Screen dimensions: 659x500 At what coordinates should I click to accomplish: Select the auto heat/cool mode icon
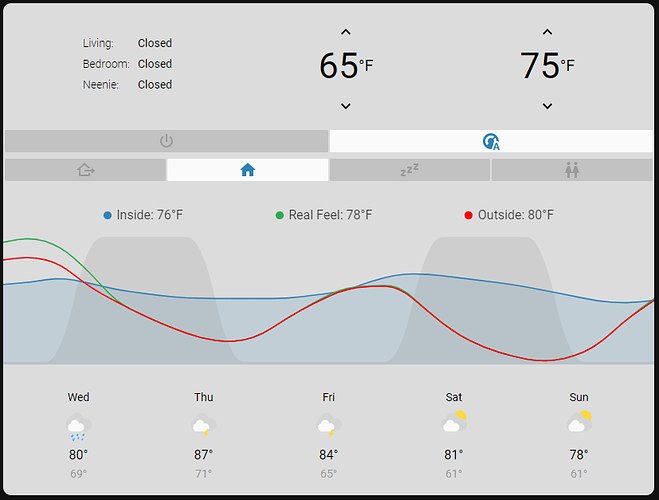click(491, 141)
